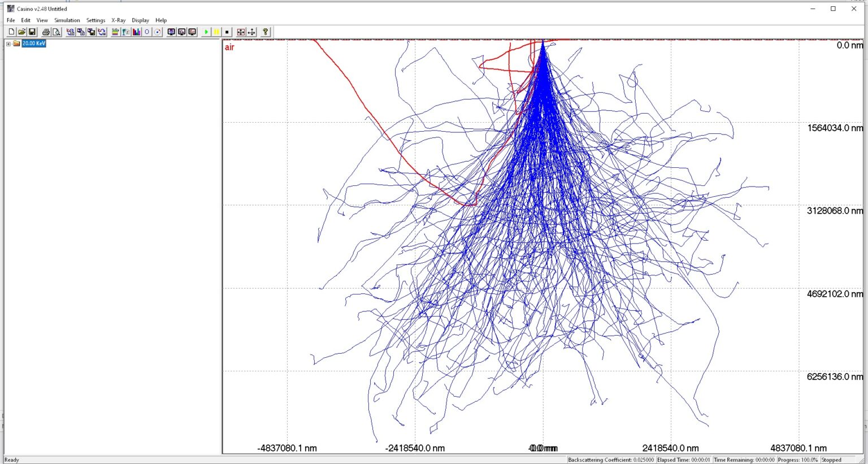The width and height of the screenshot is (868, 464).
Task: Click the red-framed fit-to-view icon
Action: pos(241,32)
